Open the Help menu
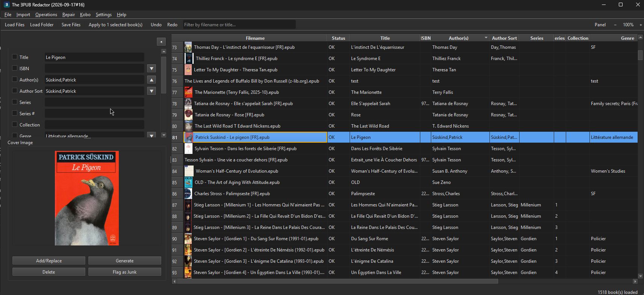 pyautogui.click(x=121, y=15)
